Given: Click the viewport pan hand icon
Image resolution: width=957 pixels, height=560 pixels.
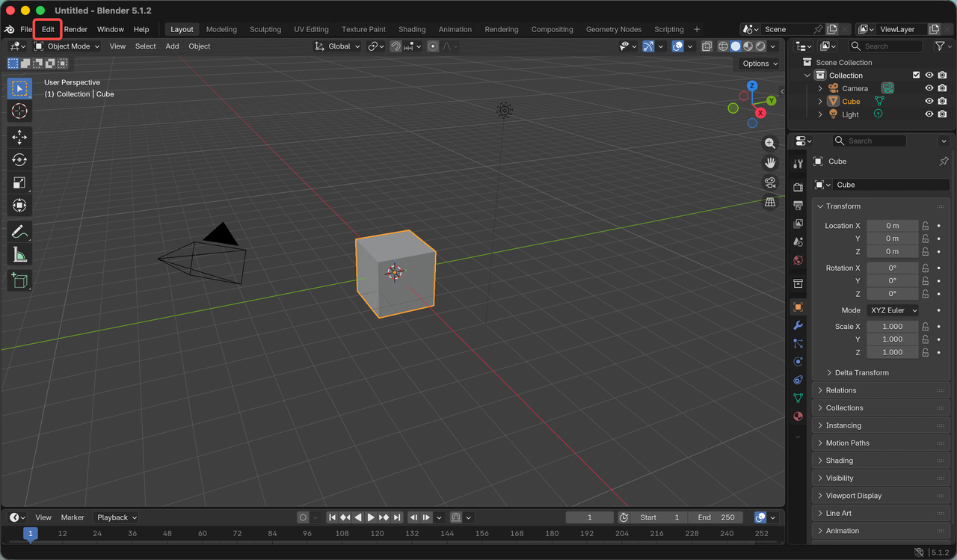Looking at the screenshot, I should (x=770, y=163).
